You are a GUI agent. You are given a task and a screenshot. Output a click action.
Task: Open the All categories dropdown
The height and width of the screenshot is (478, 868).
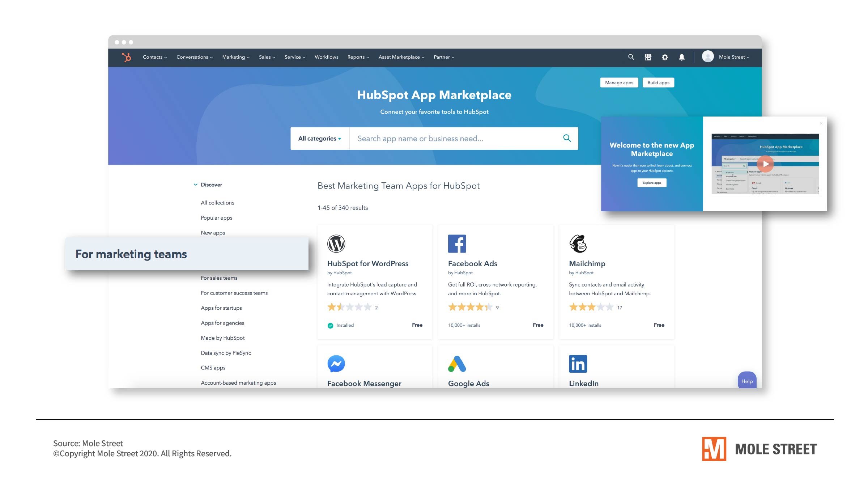[320, 138]
